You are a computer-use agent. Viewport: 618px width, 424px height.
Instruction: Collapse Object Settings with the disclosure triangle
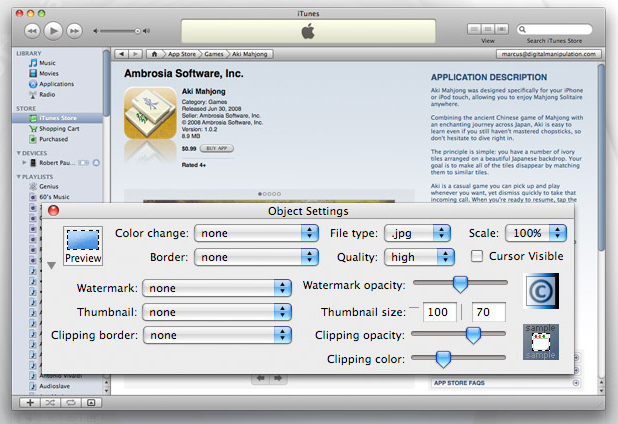[51, 266]
